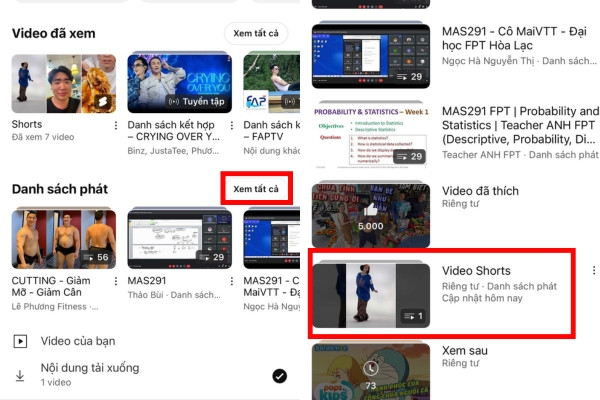Open options for CRYING OVER YOU playlist
Screen dimensions: 600x400
[x=232, y=125]
